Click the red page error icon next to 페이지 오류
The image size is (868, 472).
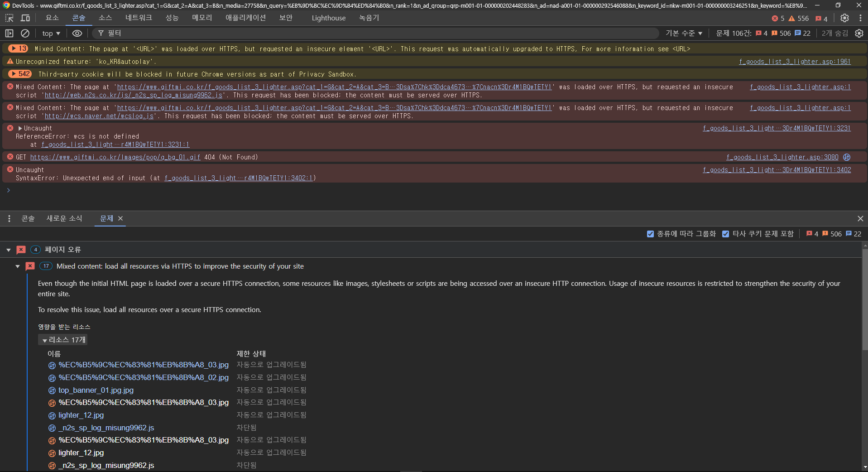coord(21,250)
